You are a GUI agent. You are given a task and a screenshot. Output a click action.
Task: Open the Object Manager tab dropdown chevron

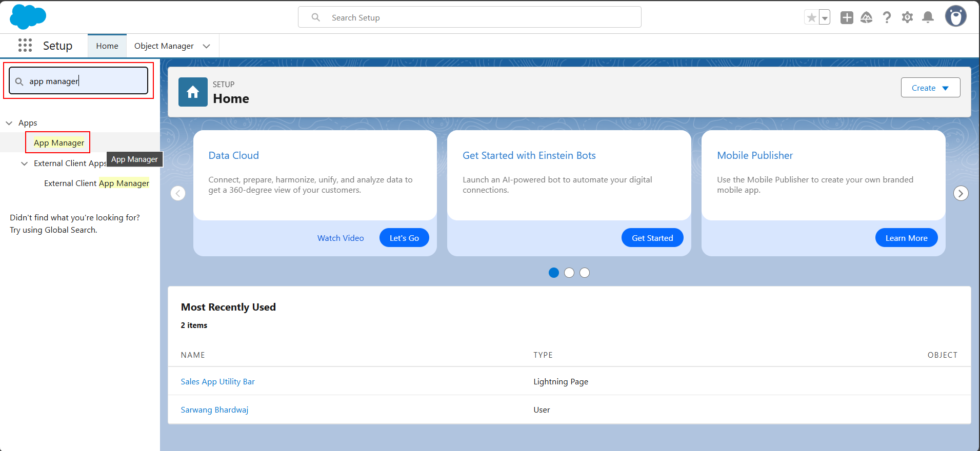point(207,46)
